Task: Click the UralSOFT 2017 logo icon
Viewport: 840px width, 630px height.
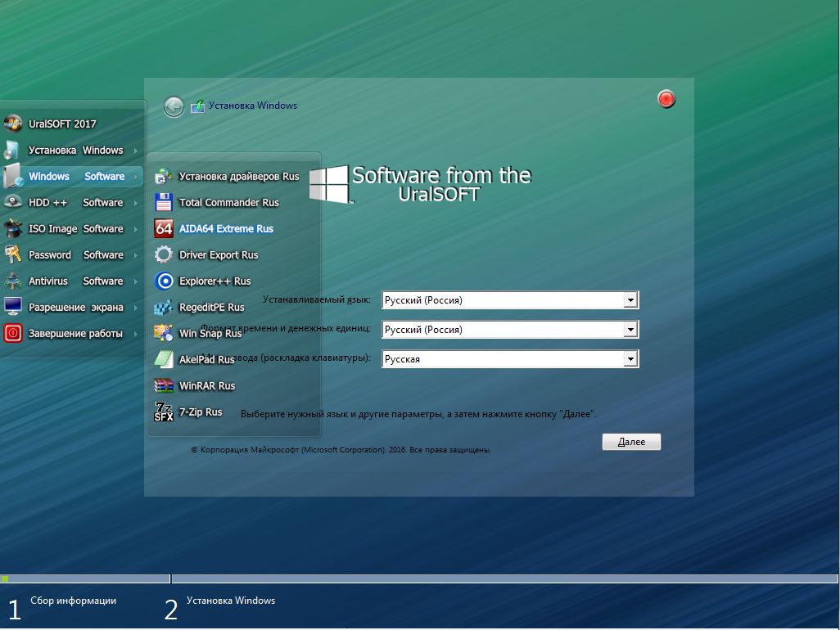Action: pos(13,124)
